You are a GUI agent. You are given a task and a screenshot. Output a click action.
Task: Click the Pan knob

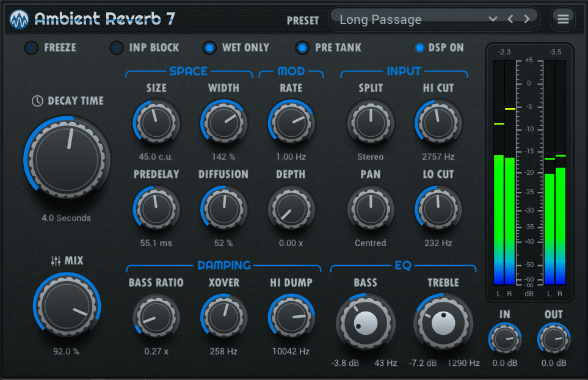pos(371,209)
